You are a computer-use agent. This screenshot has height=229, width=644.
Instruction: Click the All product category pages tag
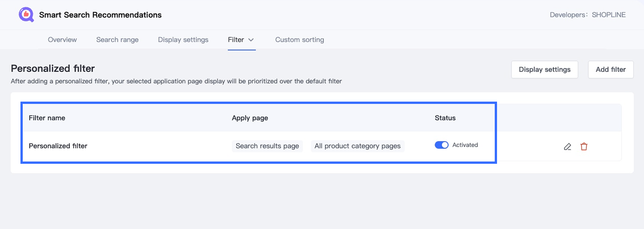[x=357, y=146]
